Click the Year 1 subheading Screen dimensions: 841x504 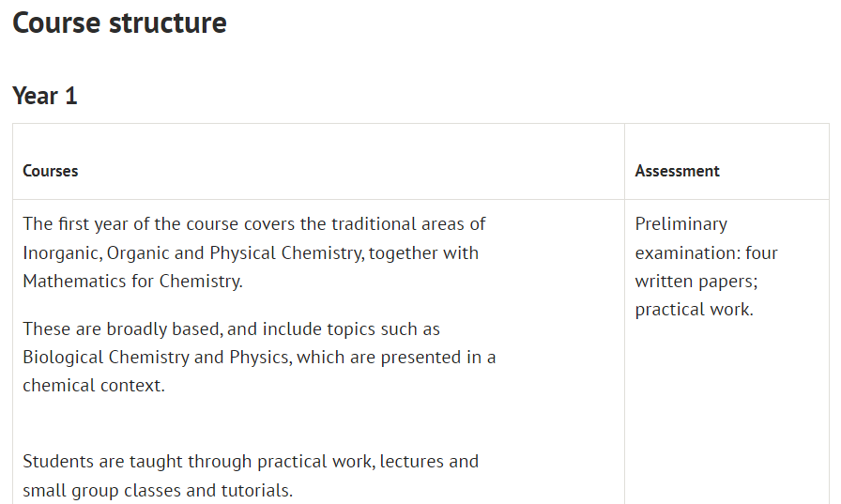pos(45,96)
